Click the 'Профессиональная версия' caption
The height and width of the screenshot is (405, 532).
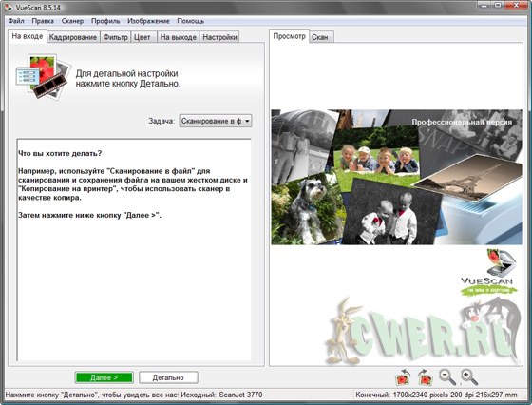tap(462, 122)
